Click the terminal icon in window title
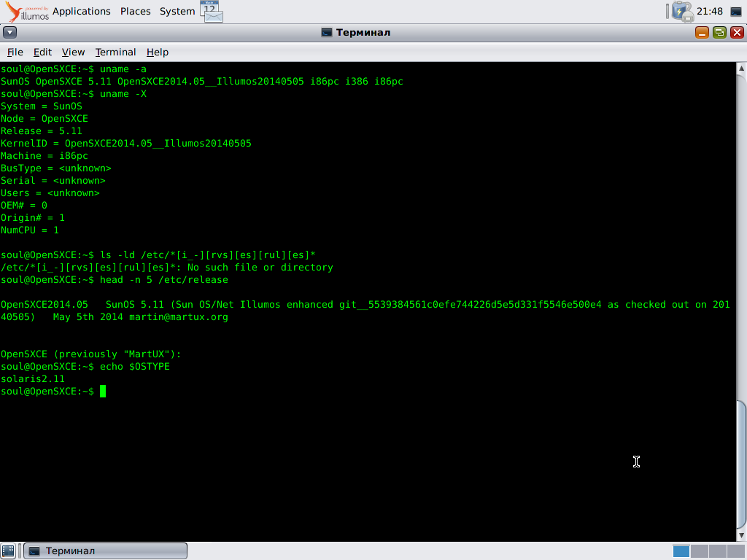 327,32
